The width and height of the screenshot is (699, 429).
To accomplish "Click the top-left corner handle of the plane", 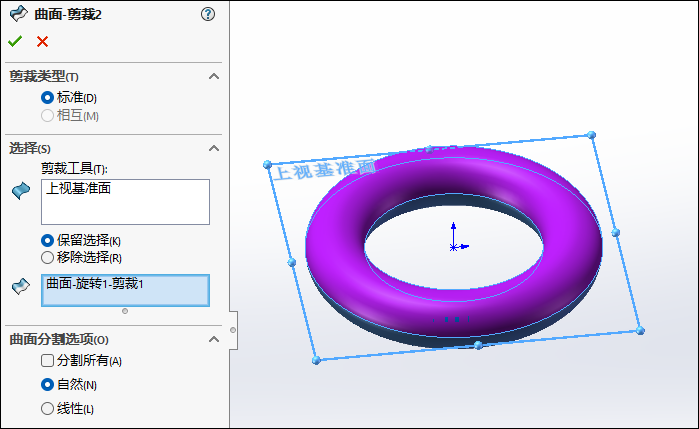I will (267, 165).
